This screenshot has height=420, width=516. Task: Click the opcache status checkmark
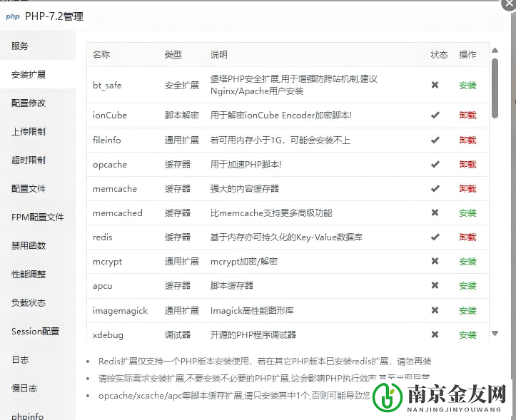(435, 164)
